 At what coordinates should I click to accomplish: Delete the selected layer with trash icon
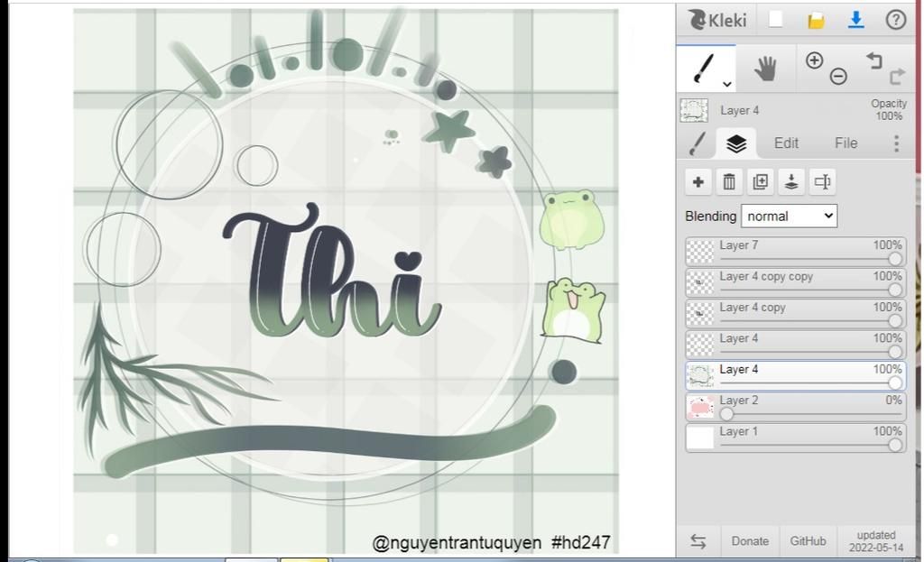click(729, 182)
